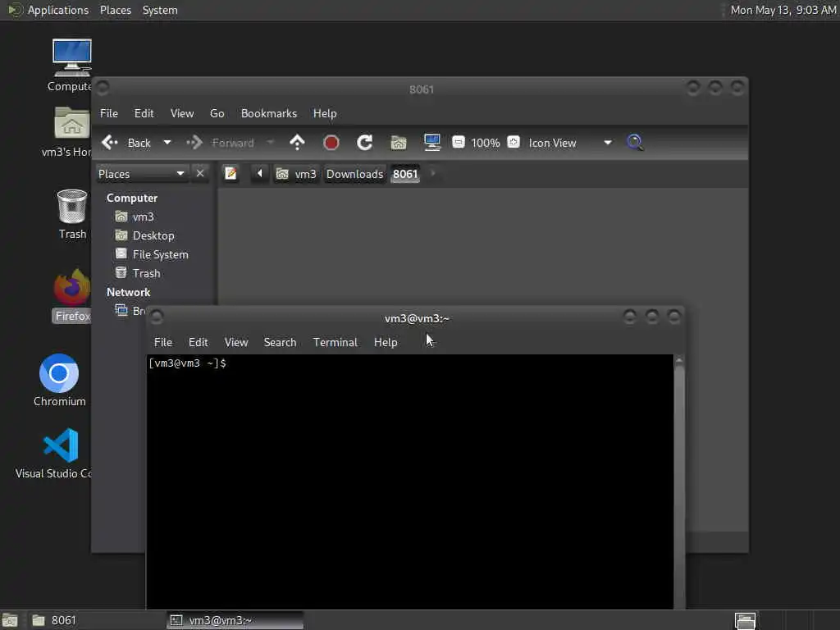Select vm3's Home desktop icon
Image resolution: width=840 pixels, height=630 pixels.
[69, 132]
